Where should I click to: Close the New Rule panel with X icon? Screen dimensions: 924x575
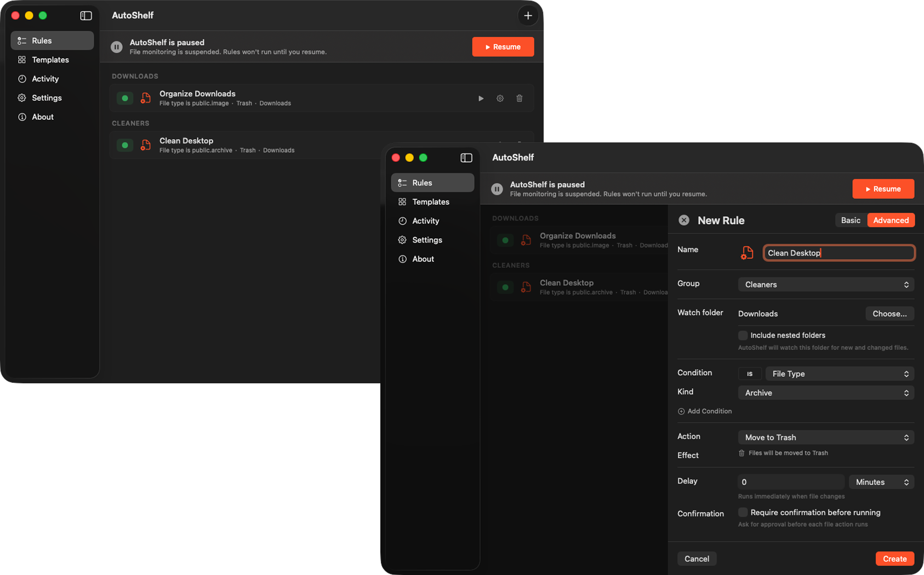click(x=684, y=220)
